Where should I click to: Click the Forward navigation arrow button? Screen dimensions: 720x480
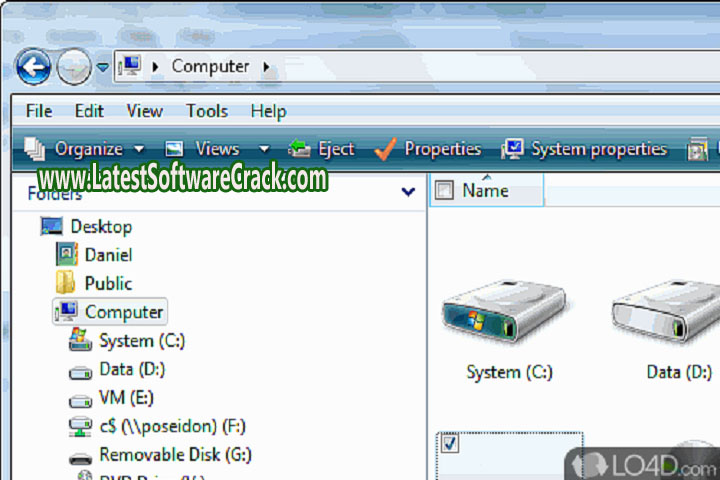[73, 68]
